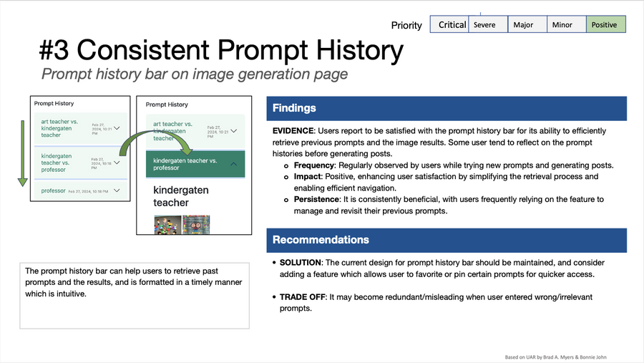Click subtitle 'Prompt history bar on image generation page'

[194, 74]
